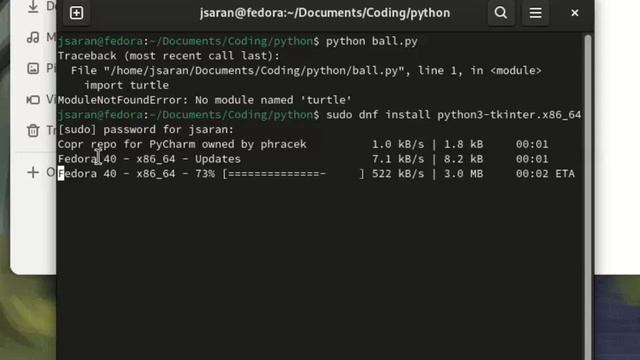This screenshot has width=640, height=360.
Task: Close the terminal window
Action: [x=575, y=13]
